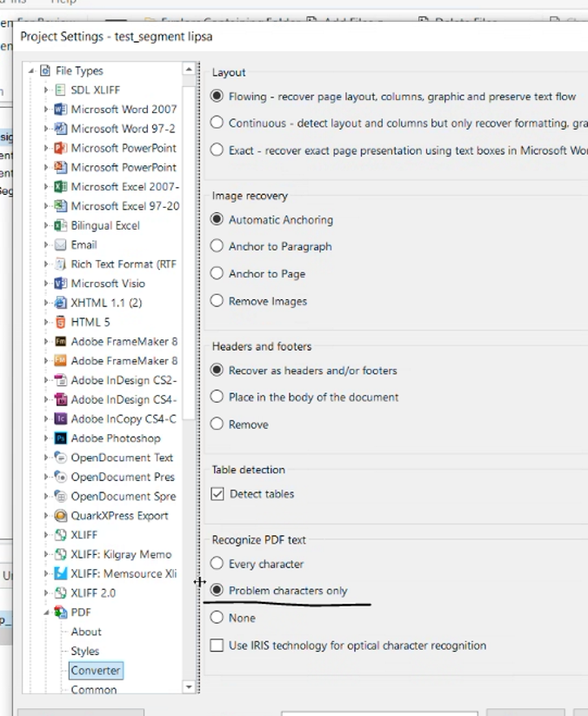Expand the SDL XLIFF node
The image size is (588, 716).
pos(46,90)
